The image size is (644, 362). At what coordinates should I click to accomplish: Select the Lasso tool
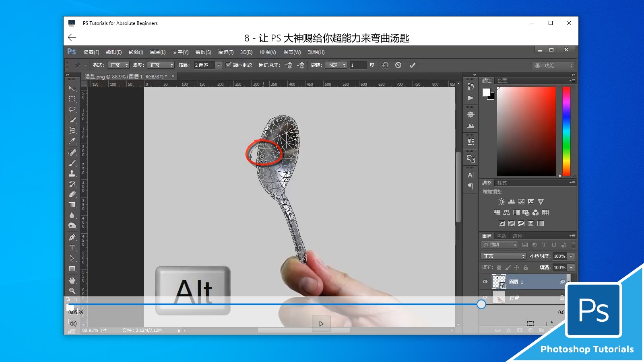pyautogui.click(x=72, y=109)
